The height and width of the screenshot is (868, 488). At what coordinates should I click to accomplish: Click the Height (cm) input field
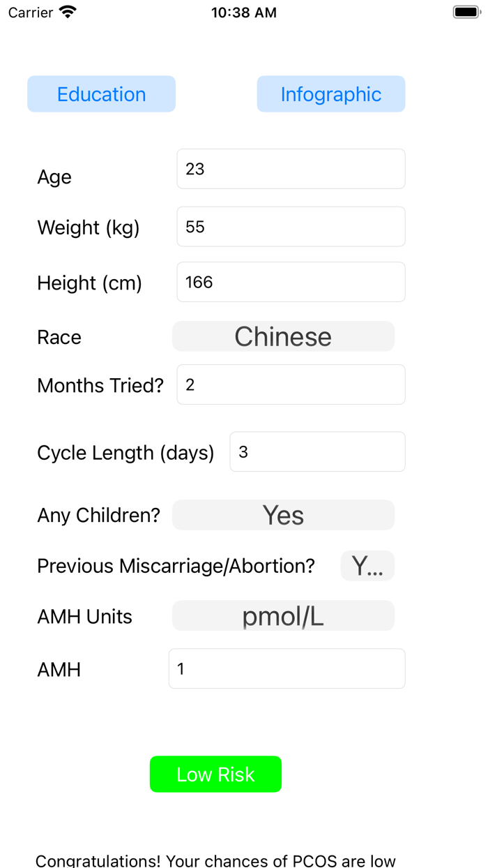point(290,281)
